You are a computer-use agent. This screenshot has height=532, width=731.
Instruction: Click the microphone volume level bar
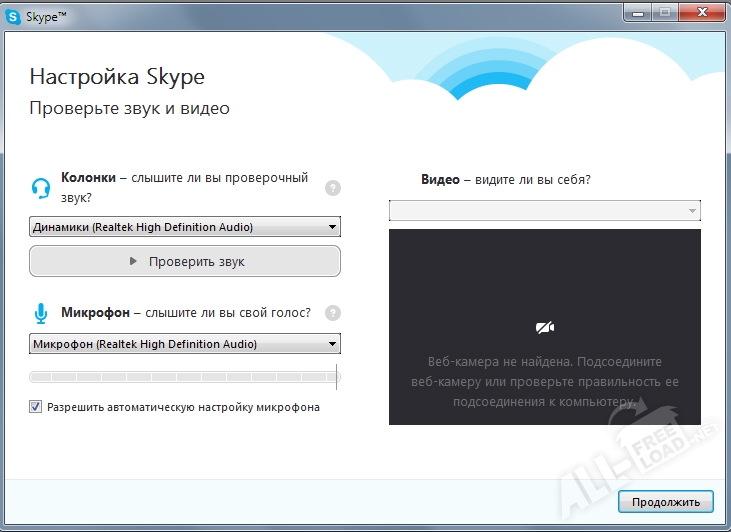coord(185,377)
